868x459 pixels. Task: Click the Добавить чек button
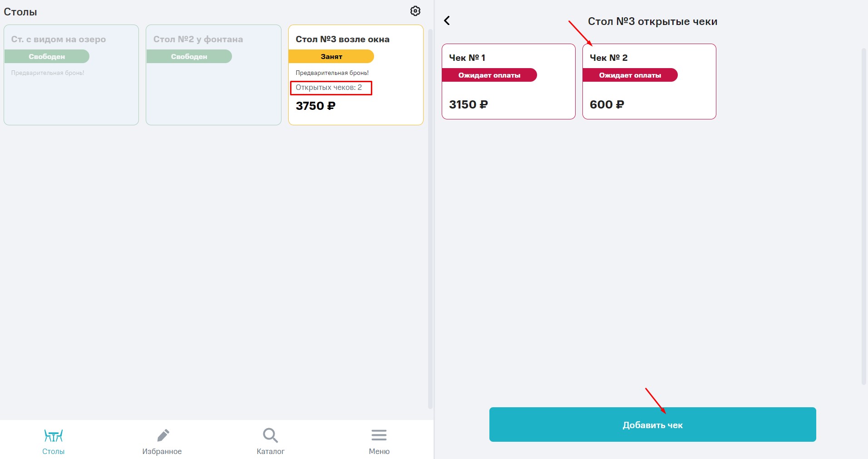pos(652,424)
